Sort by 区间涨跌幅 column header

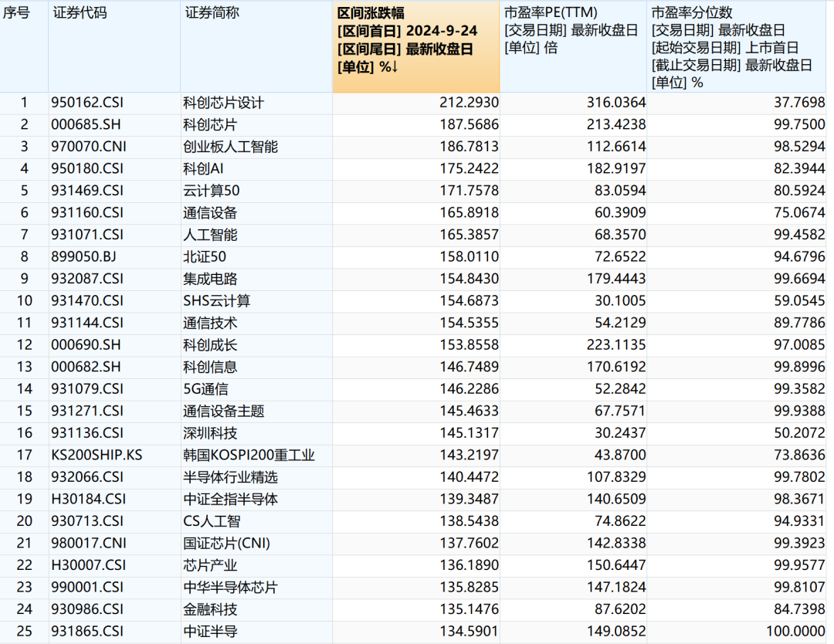click(416, 47)
